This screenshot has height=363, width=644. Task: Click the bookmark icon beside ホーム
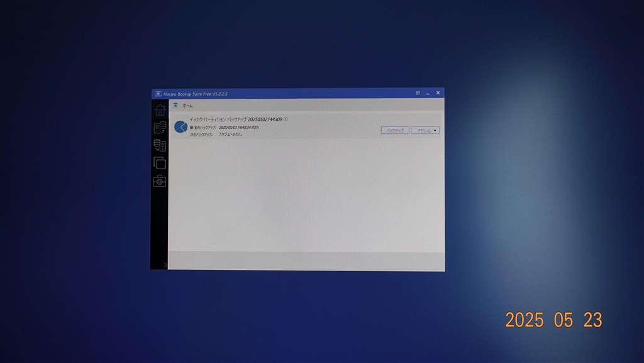(x=175, y=106)
